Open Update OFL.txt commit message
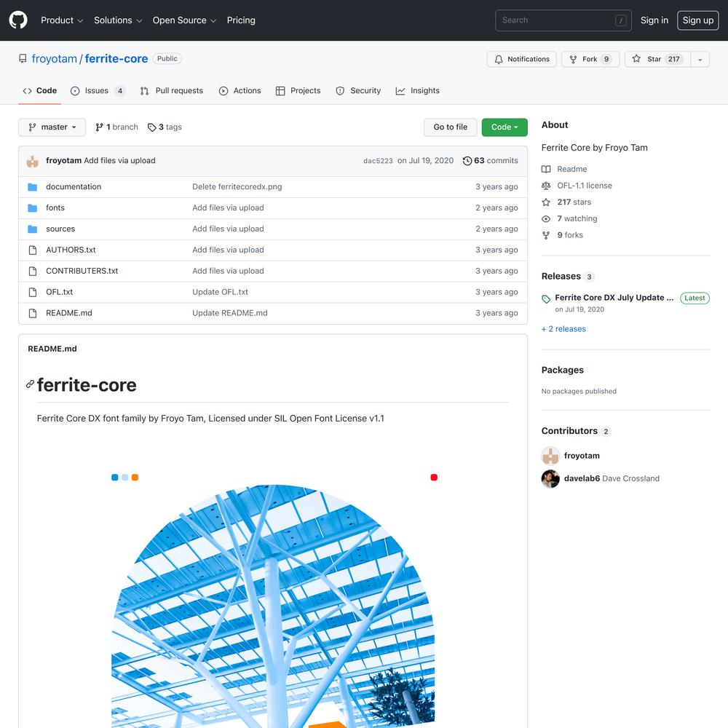 click(220, 292)
